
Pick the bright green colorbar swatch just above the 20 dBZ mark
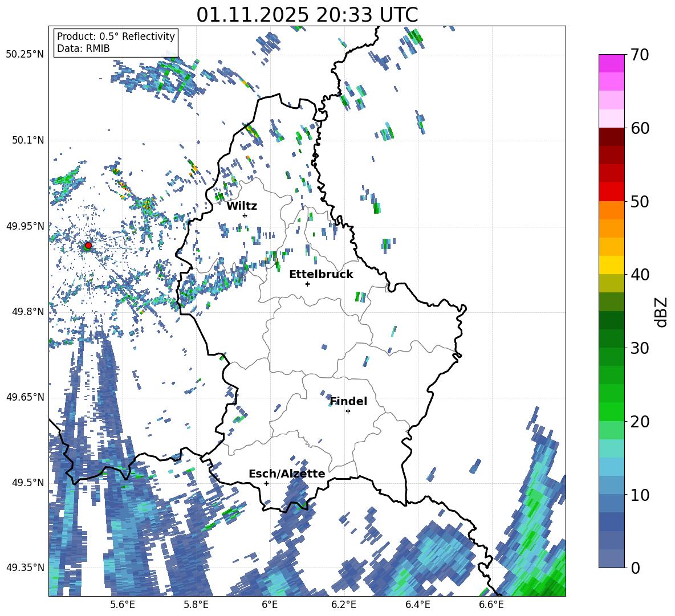(x=611, y=411)
